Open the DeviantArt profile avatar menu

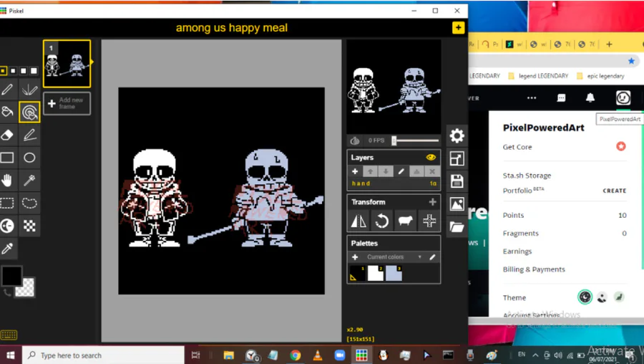[x=623, y=98]
